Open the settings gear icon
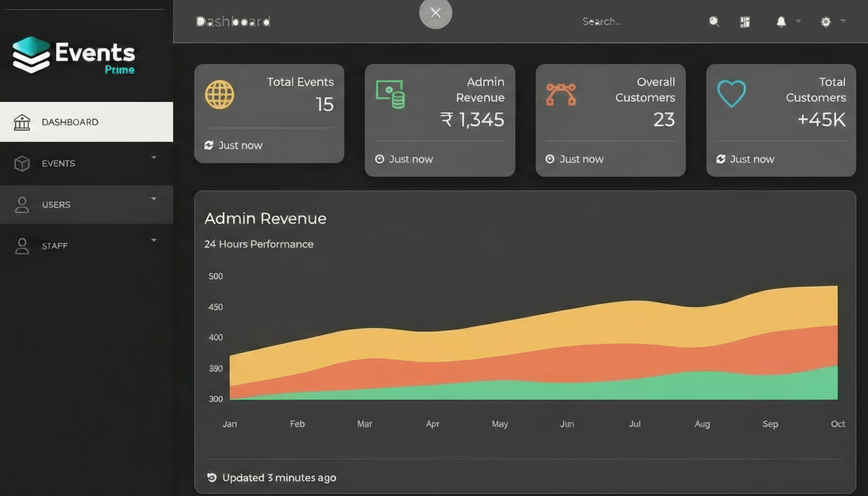The height and width of the screenshot is (496, 868). click(825, 22)
